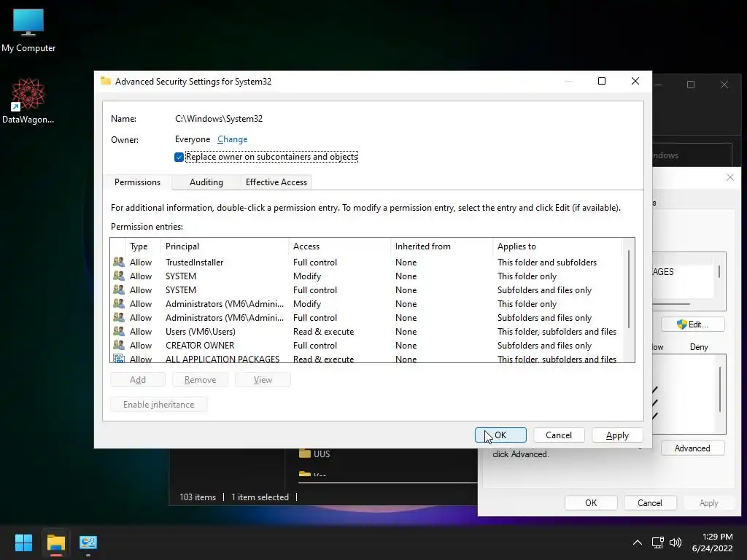Viewport: 747px width, 560px height.
Task: Open the clock and date in taskbar
Action: click(712, 542)
